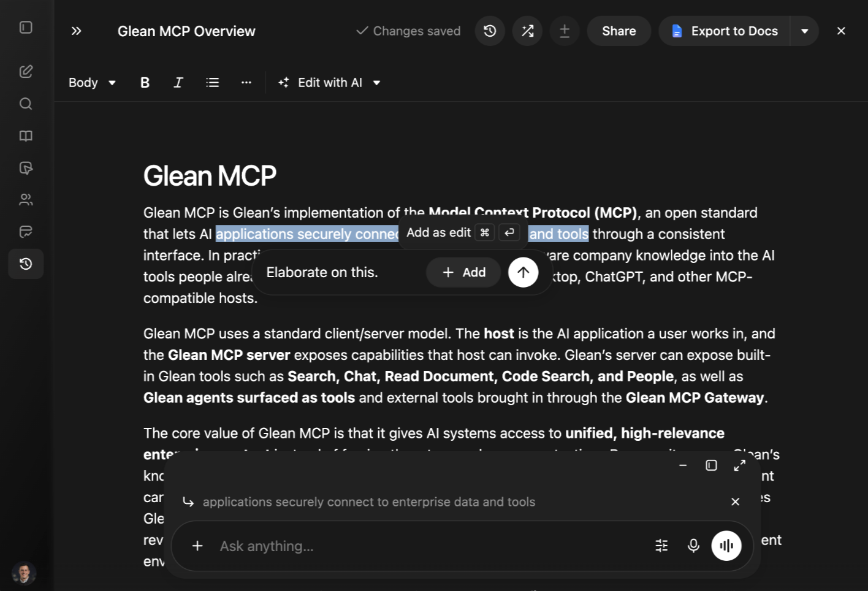
Task: Click the user avatar at bottom left
Action: [x=24, y=573]
